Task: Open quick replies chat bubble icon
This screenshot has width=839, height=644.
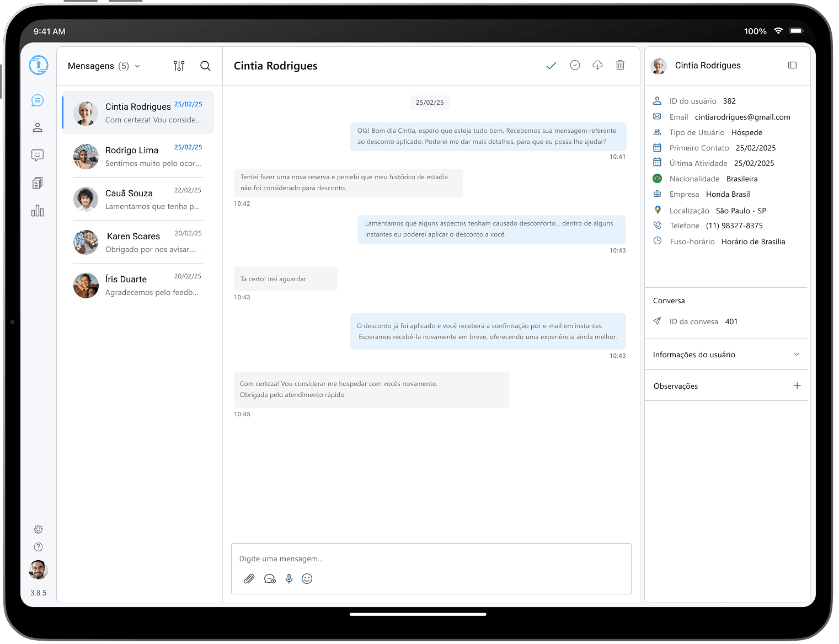Action: 270,578
